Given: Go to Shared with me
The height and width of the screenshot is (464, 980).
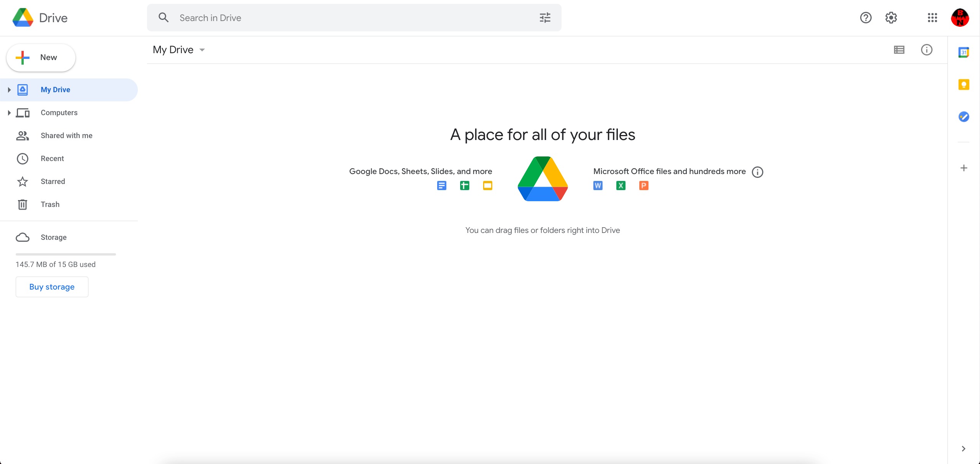Looking at the screenshot, I should tap(66, 136).
